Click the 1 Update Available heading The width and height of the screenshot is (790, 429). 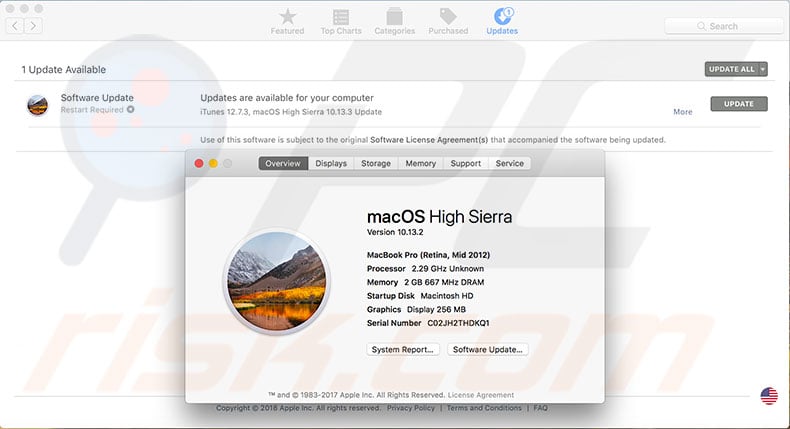click(x=63, y=70)
